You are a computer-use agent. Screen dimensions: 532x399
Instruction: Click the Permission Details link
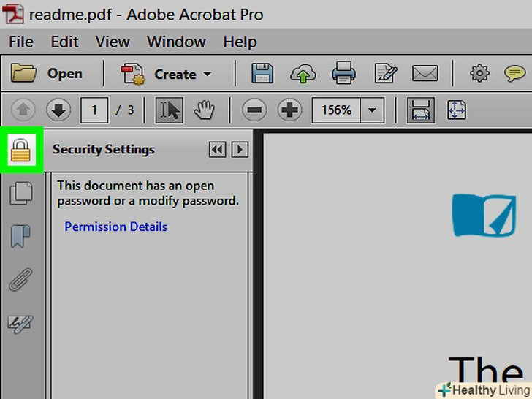pyautogui.click(x=116, y=227)
